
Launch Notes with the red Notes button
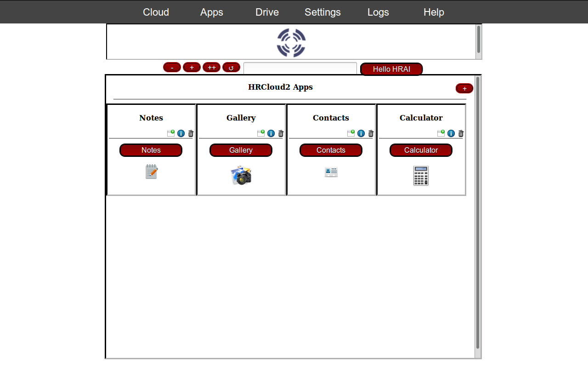(151, 150)
